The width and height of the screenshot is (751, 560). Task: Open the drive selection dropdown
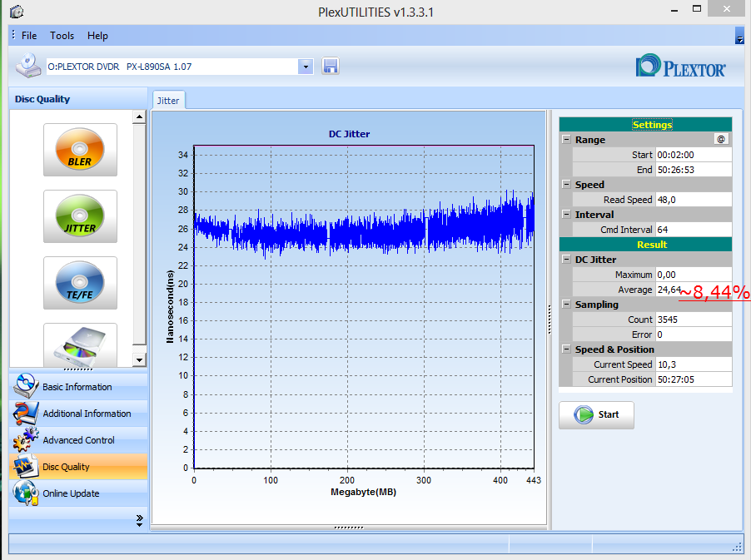click(x=306, y=67)
